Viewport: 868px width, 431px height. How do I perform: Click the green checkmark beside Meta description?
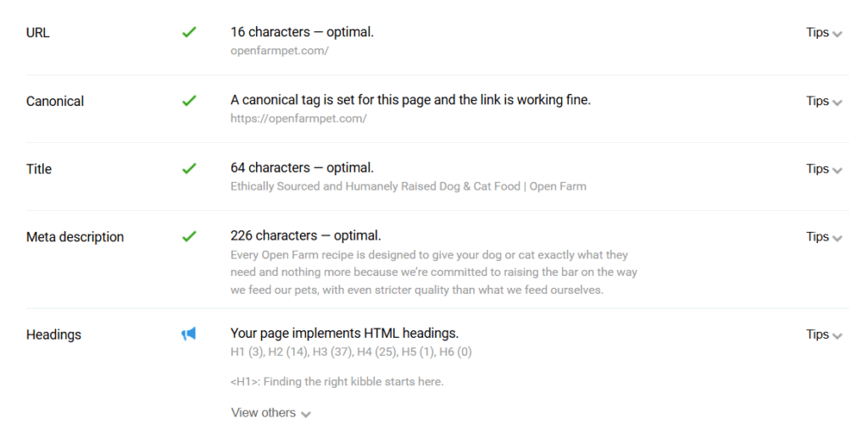click(189, 237)
